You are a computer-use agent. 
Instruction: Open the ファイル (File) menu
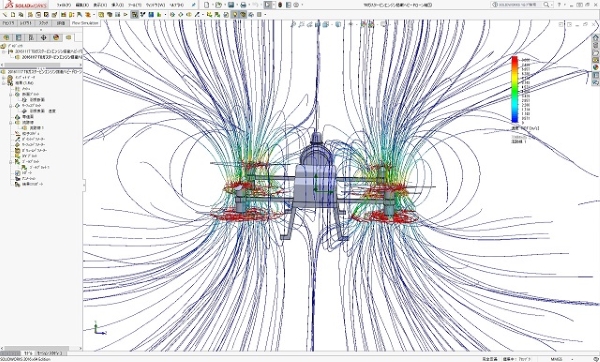click(x=64, y=5)
